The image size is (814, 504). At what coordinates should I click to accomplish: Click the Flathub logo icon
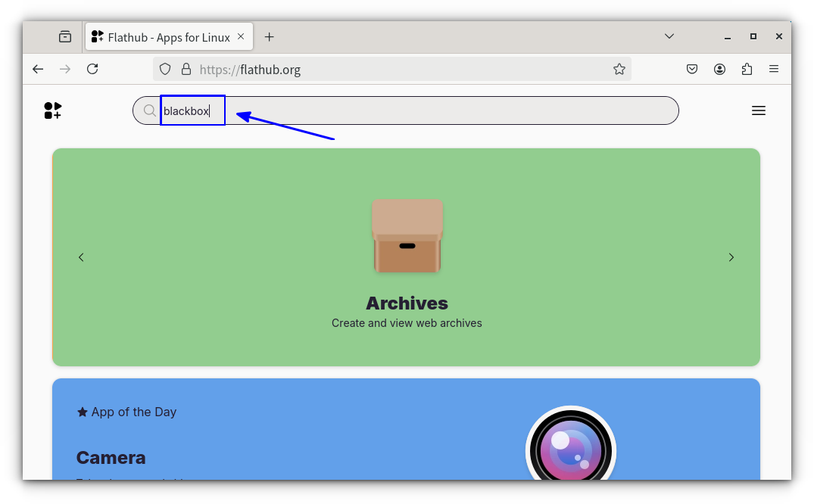coord(52,110)
